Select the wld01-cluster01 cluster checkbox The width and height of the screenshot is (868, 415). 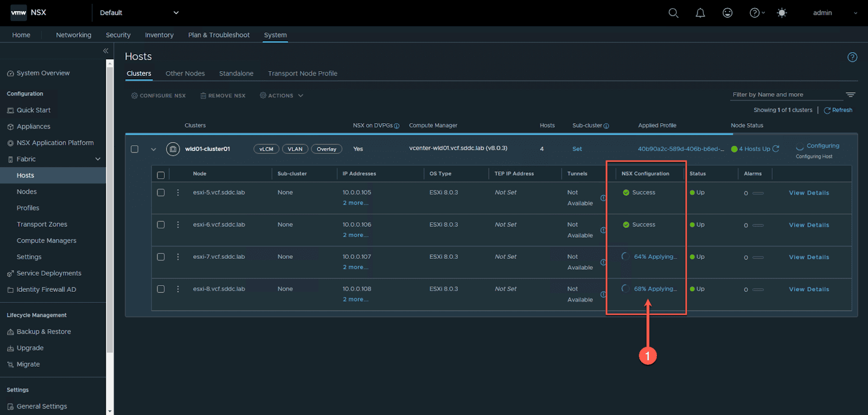pyautogui.click(x=135, y=149)
